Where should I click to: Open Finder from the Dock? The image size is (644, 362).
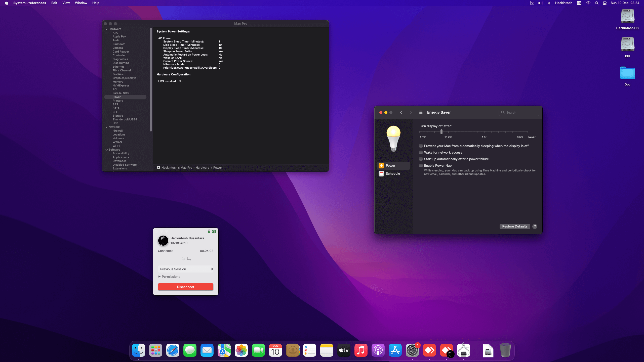pyautogui.click(x=139, y=350)
